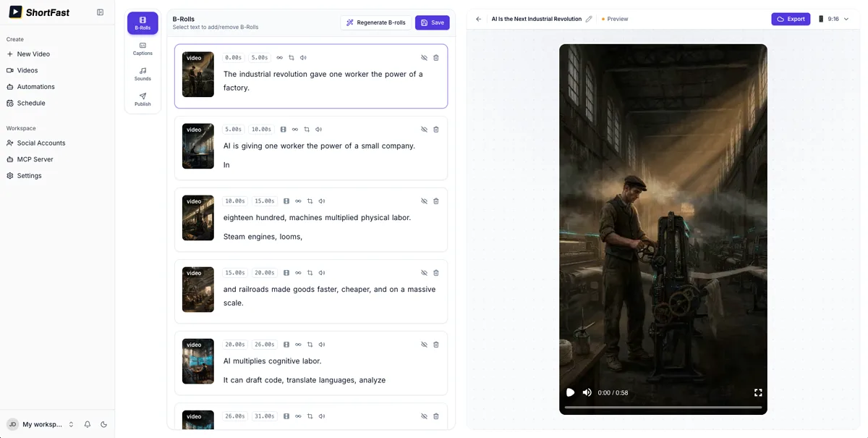
Task: Go to the Publish tab
Action: click(x=142, y=99)
